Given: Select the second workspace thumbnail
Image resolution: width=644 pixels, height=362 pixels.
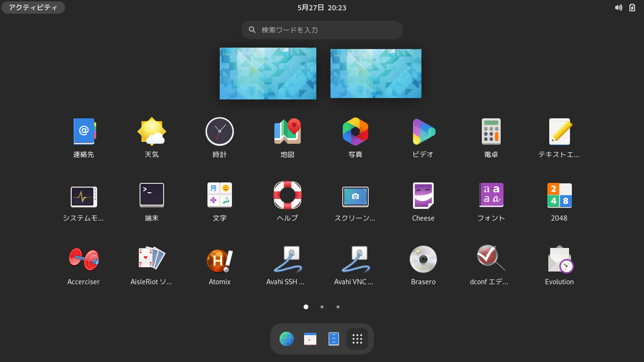Looking at the screenshot, I should (376, 74).
